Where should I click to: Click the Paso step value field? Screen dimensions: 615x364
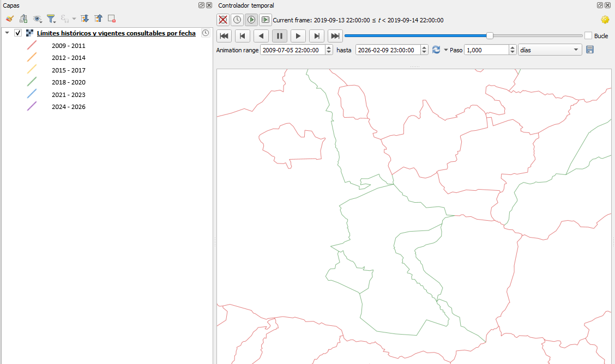(x=486, y=50)
